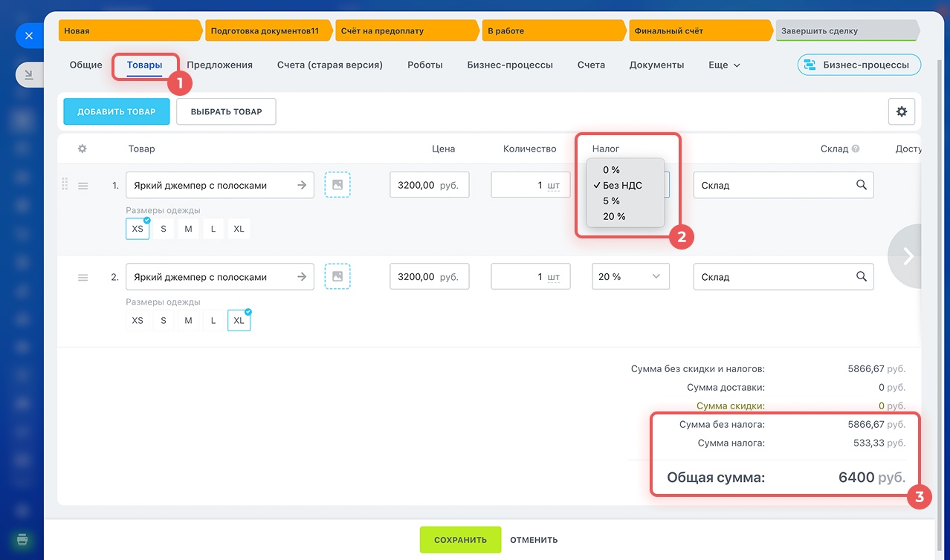Click the print icon in the left sidebar
This screenshot has width=950, height=560.
(x=22, y=538)
